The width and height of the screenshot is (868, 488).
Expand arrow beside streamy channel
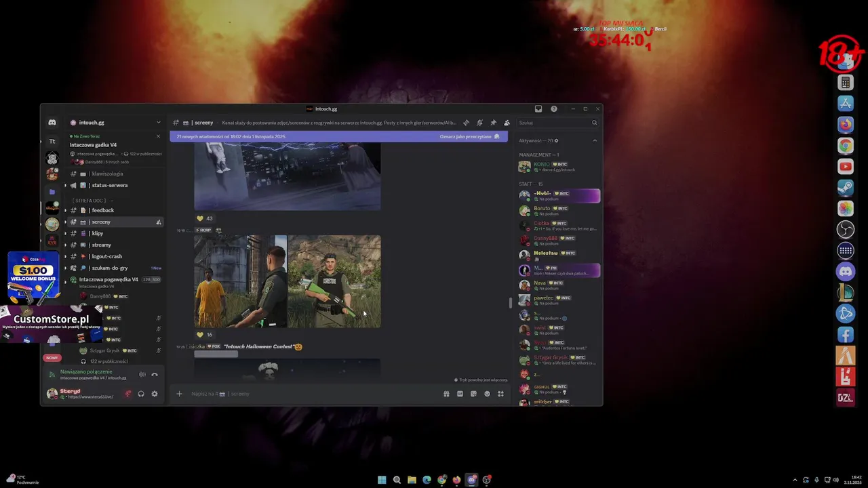(x=66, y=245)
